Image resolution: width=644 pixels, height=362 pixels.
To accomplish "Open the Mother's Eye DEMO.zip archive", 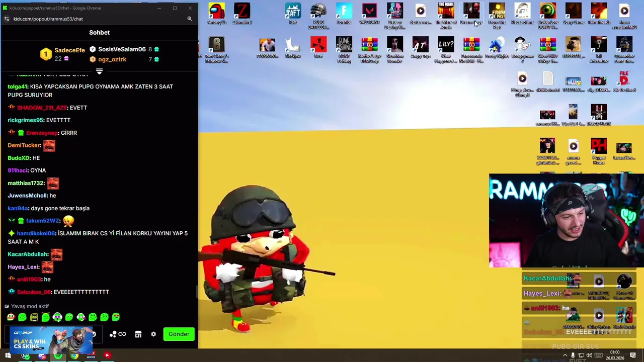I will coord(369,50).
